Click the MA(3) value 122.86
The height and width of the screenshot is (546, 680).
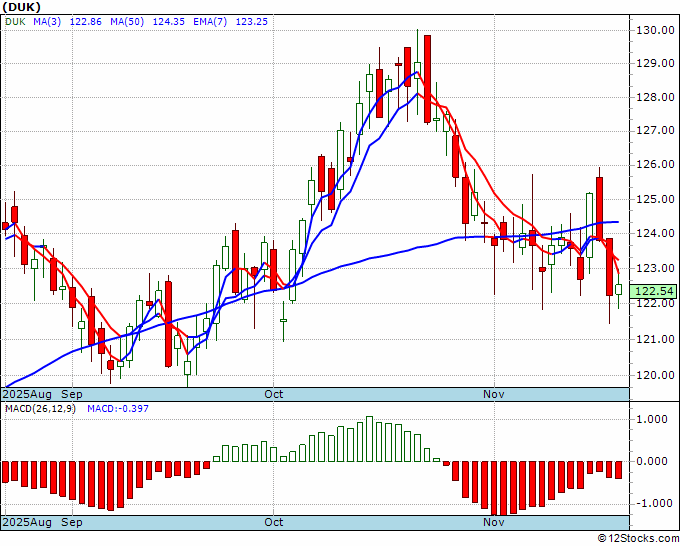85,21
